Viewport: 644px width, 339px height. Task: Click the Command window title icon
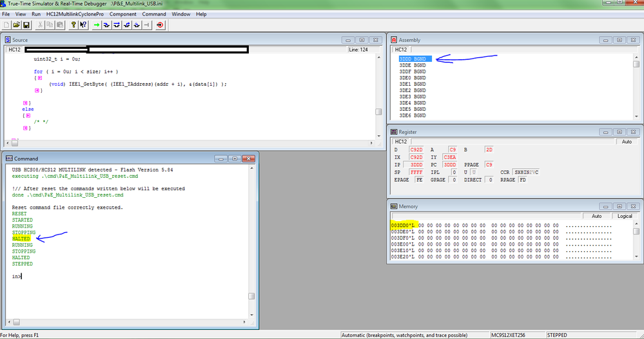coord(9,159)
